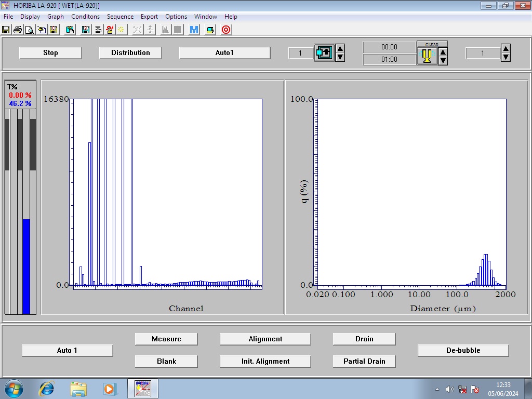Increase repeat count with the up stepper arrow
532x399 pixels.
click(504, 48)
